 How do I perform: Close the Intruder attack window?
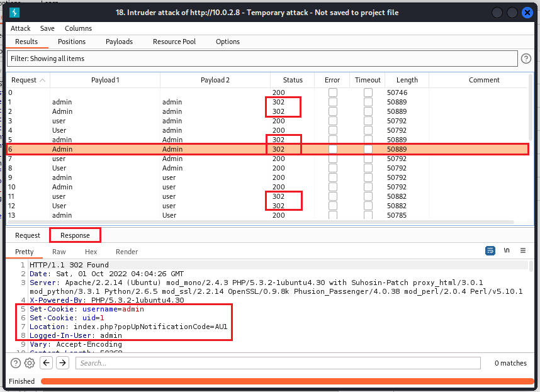tap(527, 13)
